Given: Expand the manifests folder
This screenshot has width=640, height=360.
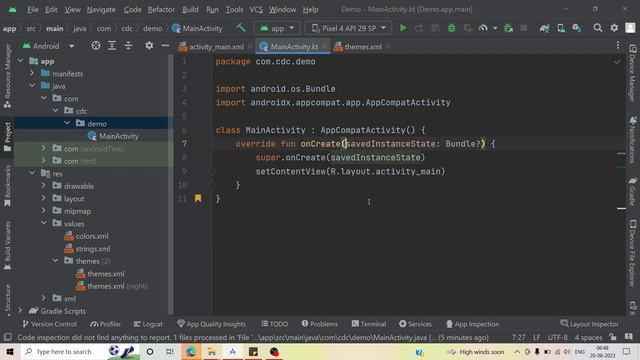Looking at the screenshot, I should [x=32, y=73].
